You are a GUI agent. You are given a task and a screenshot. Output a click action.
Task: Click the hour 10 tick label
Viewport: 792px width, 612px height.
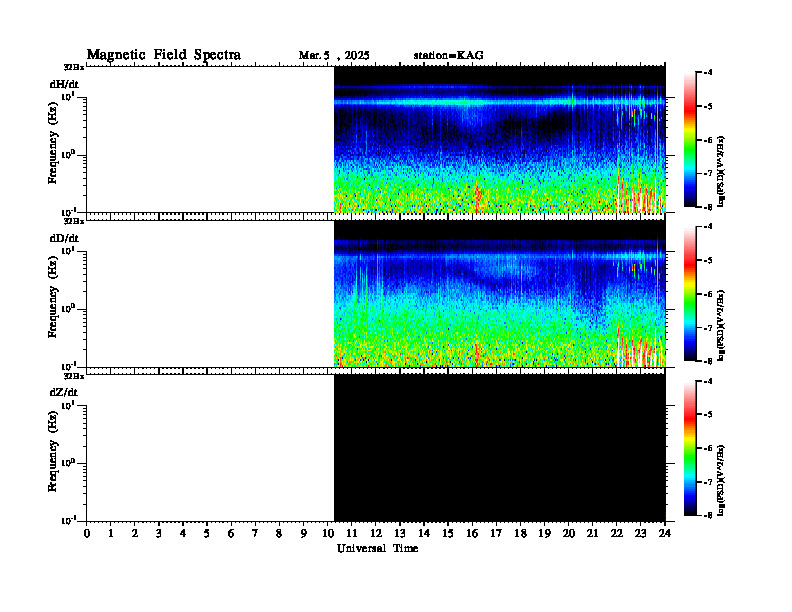click(x=328, y=534)
